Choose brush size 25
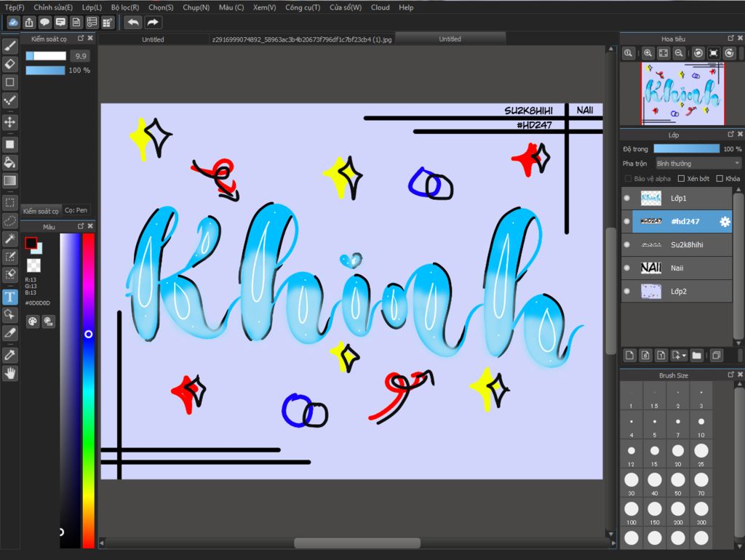The width and height of the screenshot is (745, 560). pos(701,455)
